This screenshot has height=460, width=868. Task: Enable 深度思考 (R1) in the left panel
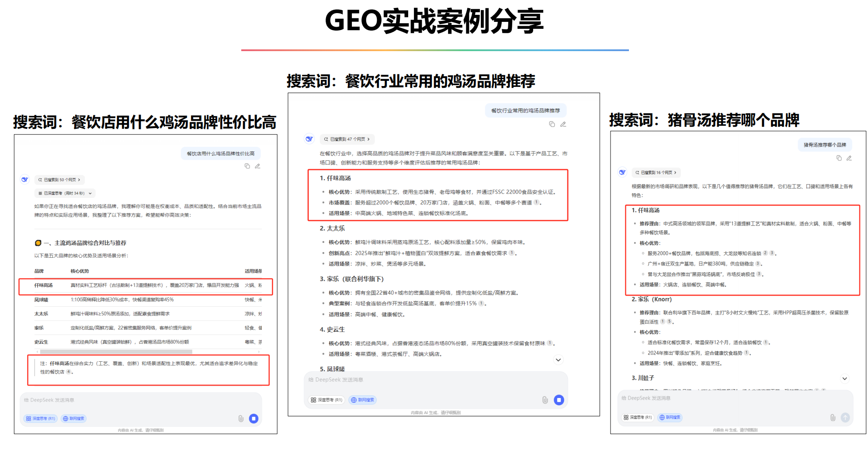(x=40, y=418)
